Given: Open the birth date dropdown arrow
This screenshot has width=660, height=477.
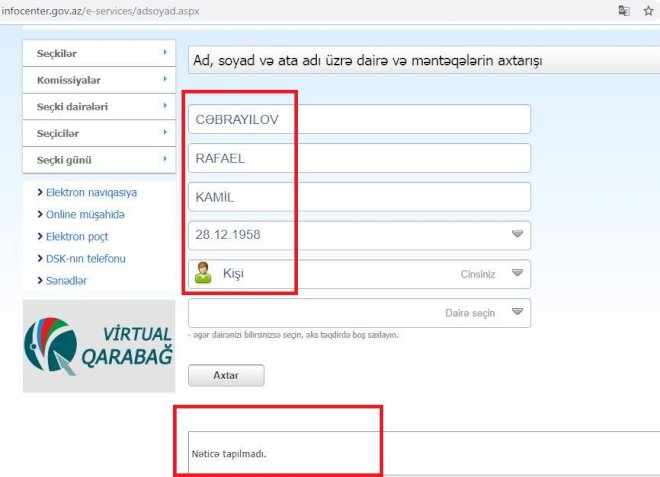Looking at the screenshot, I should pos(517,234).
